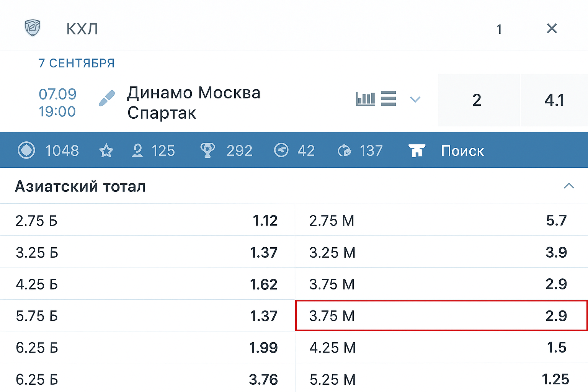588x392 pixels.
Task: Open the chevron dropdown next to match icons
Action: [x=415, y=99]
